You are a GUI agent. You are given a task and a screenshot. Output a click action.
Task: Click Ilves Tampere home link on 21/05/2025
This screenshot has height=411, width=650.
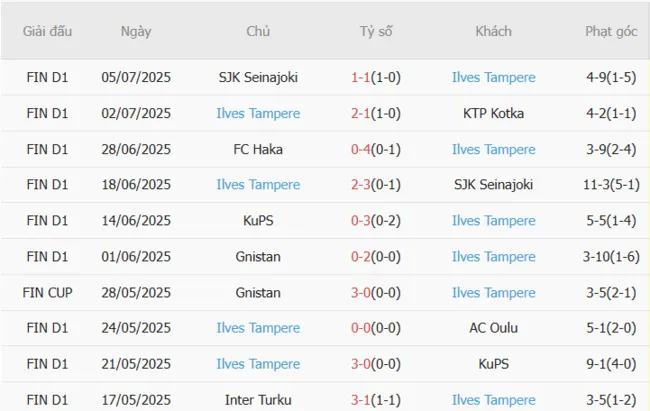coord(258,364)
